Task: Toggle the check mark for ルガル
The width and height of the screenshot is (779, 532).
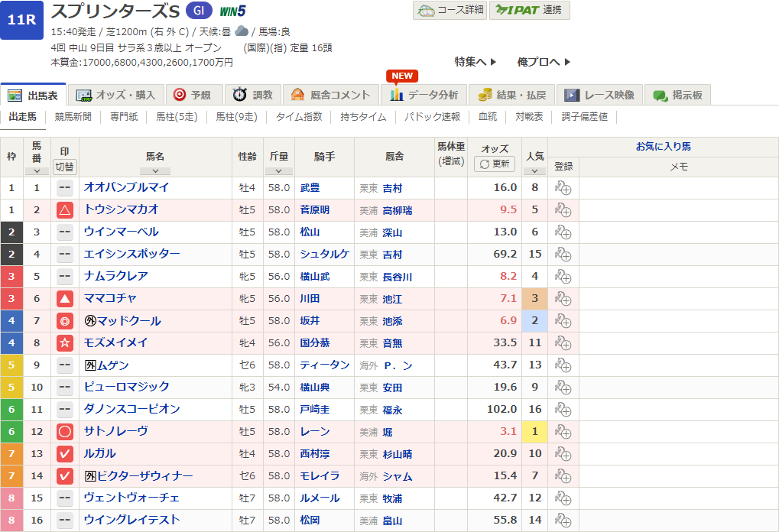Action: (65, 454)
